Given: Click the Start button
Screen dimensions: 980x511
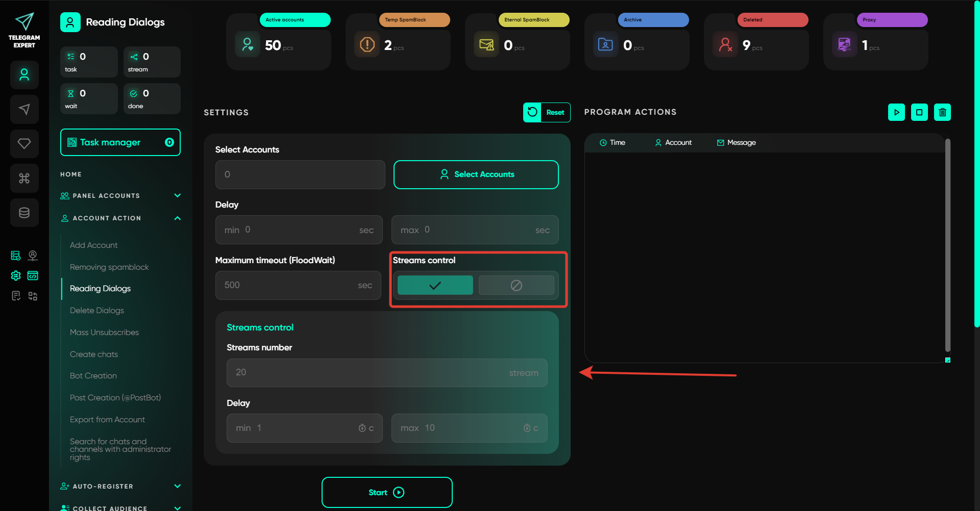Looking at the screenshot, I should click(386, 492).
